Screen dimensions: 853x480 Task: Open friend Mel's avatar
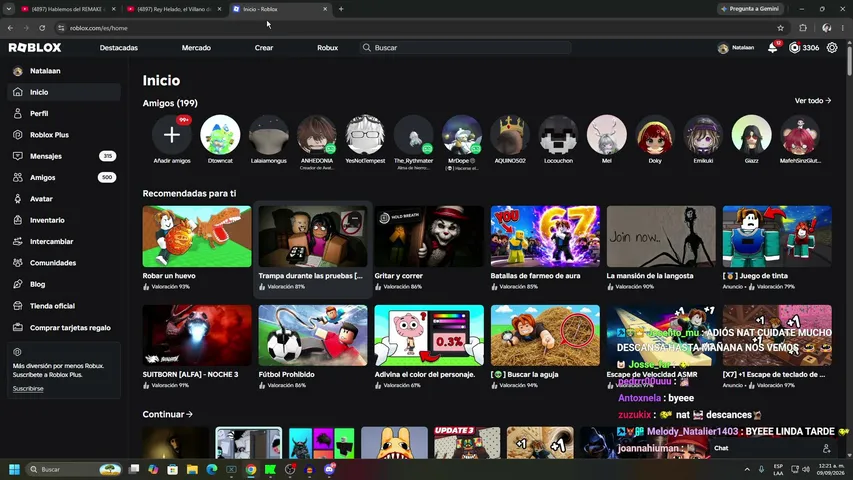coord(607,134)
